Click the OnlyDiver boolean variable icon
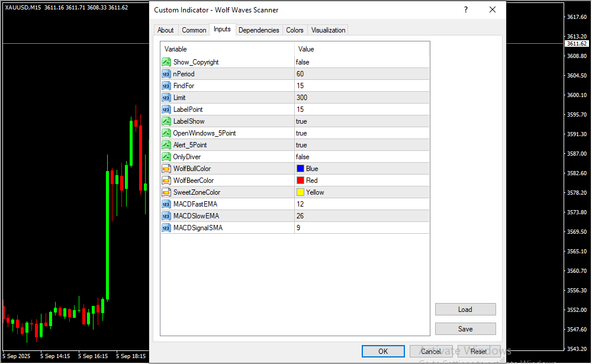The width and height of the screenshot is (592, 364). coord(166,157)
